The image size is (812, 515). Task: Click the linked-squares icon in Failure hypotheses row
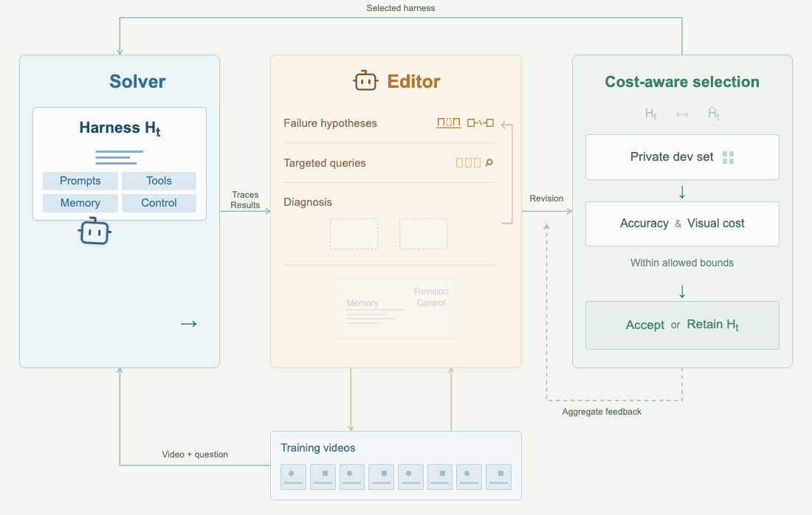[x=481, y=123]
